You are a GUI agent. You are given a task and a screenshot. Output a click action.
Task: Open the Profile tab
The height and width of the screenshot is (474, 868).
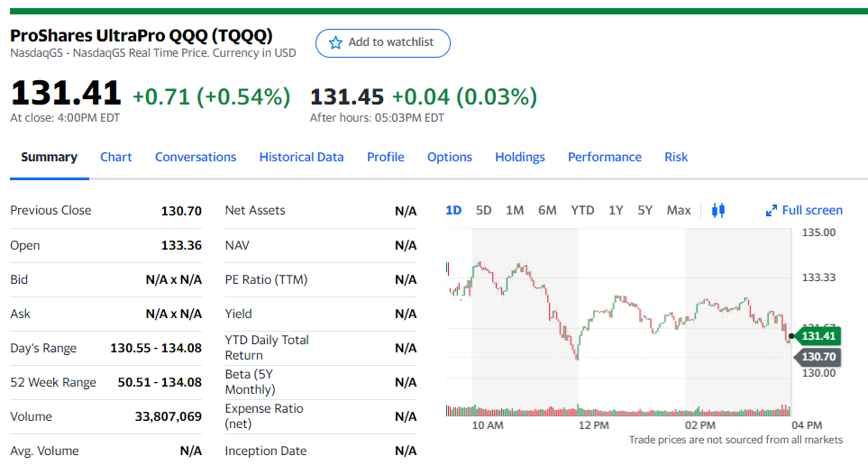385,158
